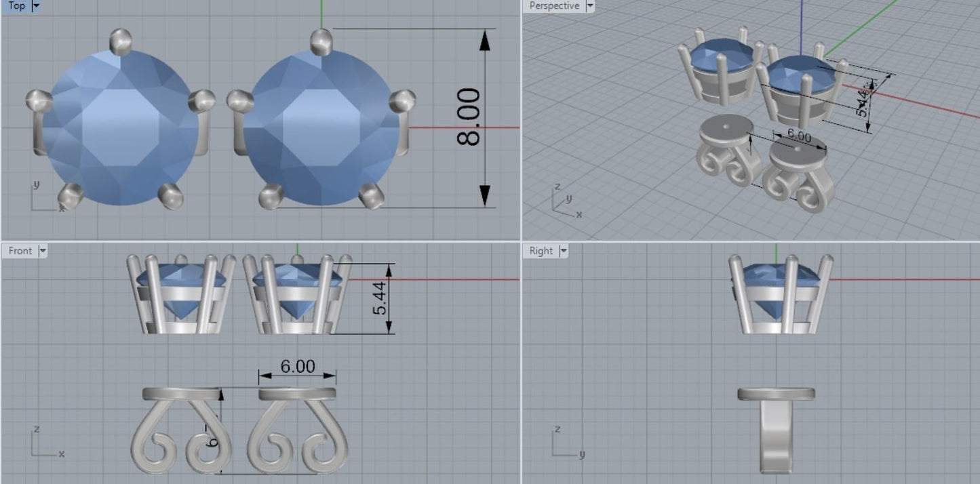
Task: Expand the Perspective viewport menu arrow
Action: pyautogui.click(x=589, y=6)
